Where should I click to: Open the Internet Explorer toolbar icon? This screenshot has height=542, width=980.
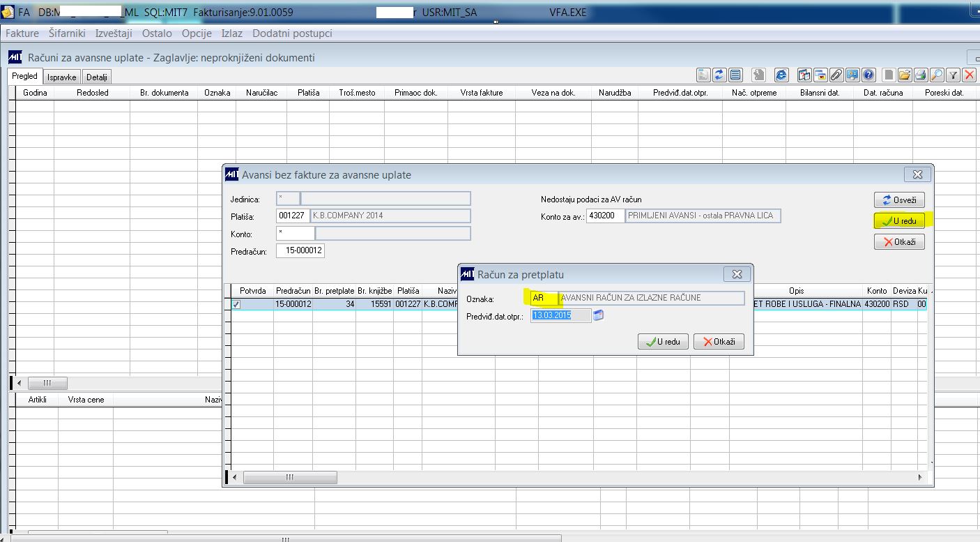781,75
